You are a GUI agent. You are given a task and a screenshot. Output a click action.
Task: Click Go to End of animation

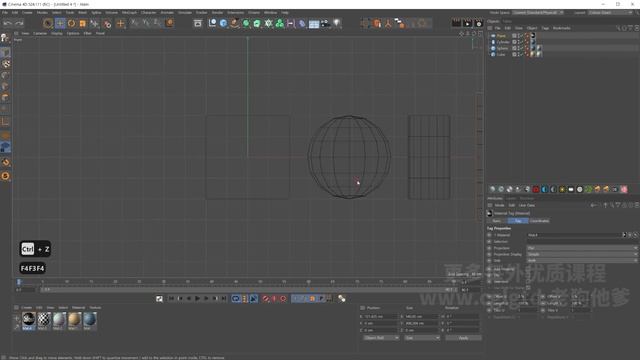(224, 299)
